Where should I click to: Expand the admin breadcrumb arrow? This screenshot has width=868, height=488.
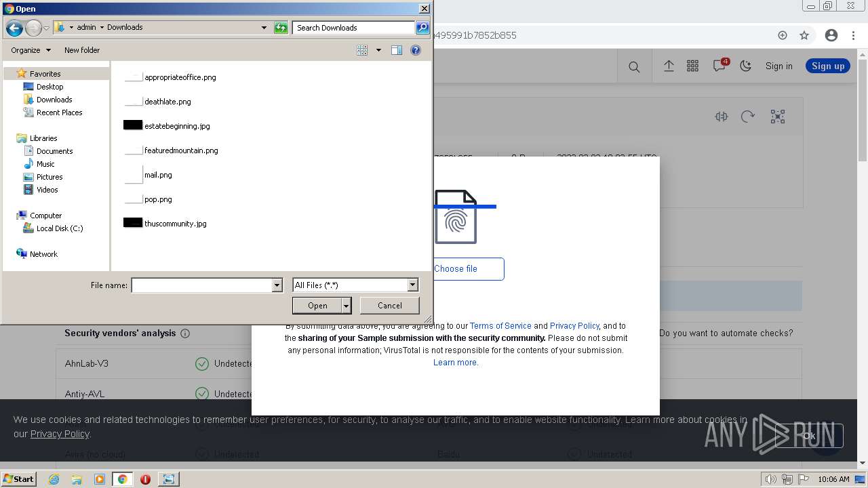tap(101, 28)
